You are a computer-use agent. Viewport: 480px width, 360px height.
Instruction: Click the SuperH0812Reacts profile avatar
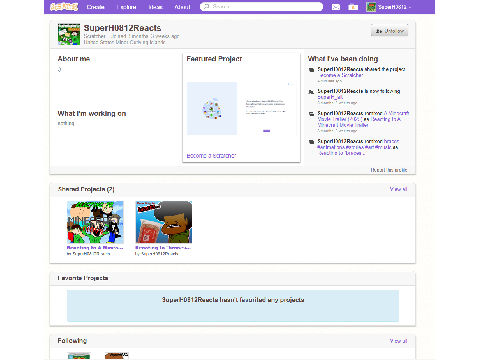coord(69,34)
